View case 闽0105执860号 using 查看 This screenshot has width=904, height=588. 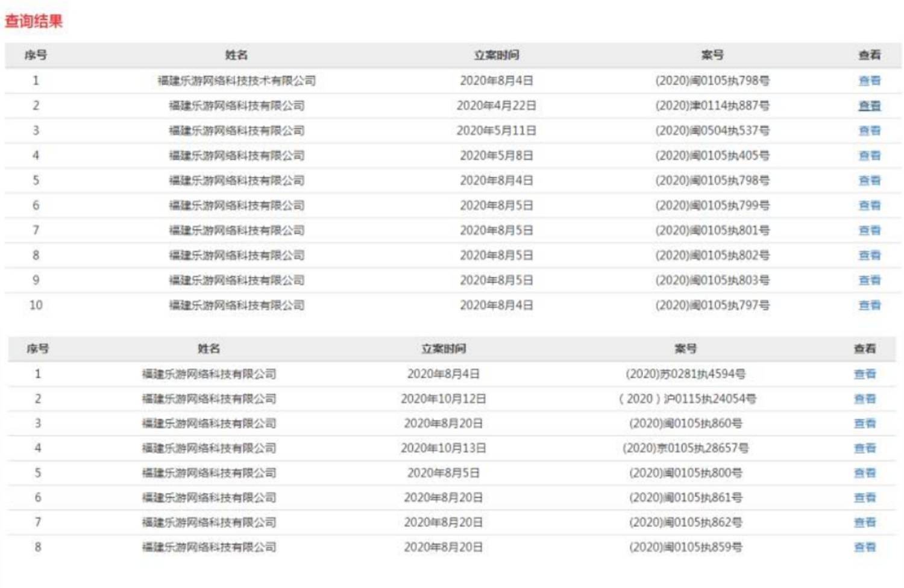(865, 424)
